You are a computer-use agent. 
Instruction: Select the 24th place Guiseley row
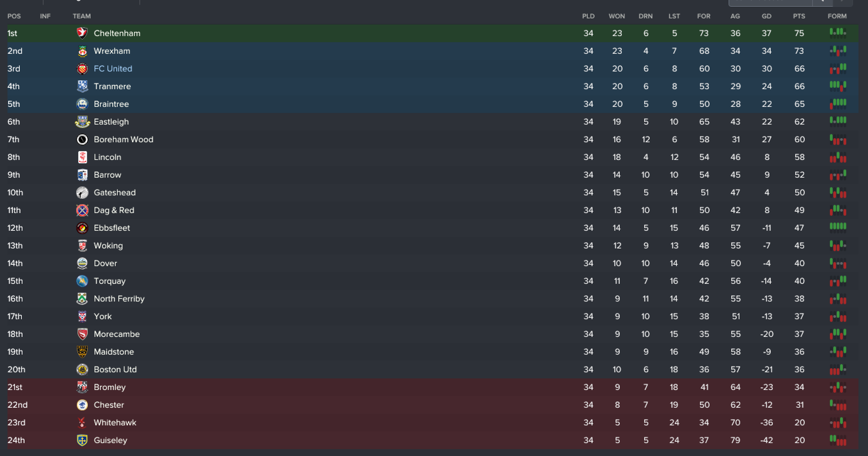click(433, 440)
